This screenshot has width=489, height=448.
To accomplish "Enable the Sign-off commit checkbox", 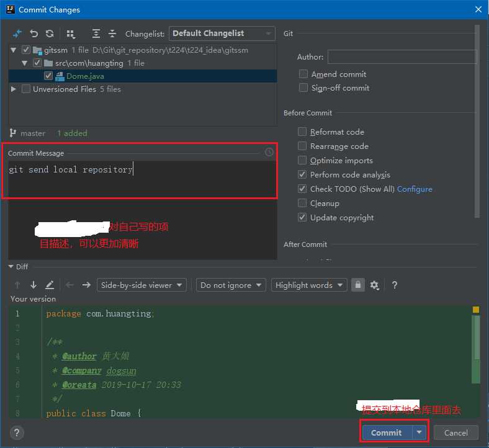I will 303,87.
